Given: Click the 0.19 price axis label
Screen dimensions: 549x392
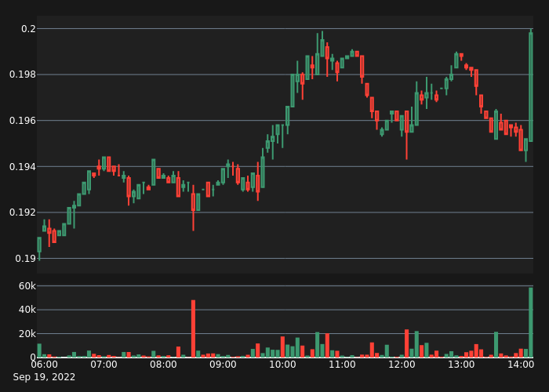Looking at the screenshot, I should point(25,259).
